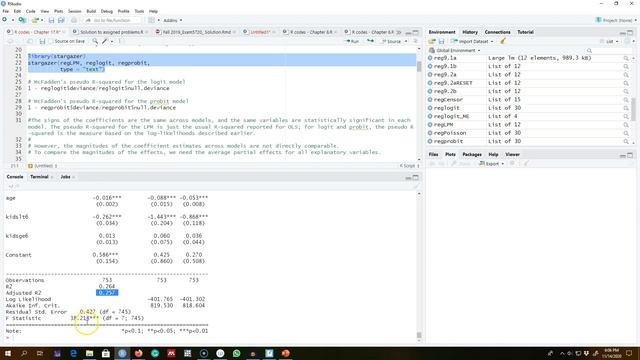The width and height of the screenshot is (640, 360).
Task: Click the Re-run previous code icon
Action: pos(370,41)
